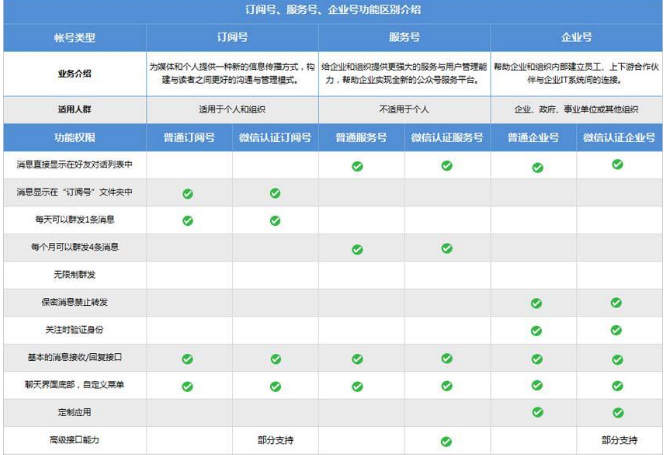Click 微信认证服务号 checkmark in 基本的消息接收/回复接口 row
667x455 pixels.
[447, 358]
